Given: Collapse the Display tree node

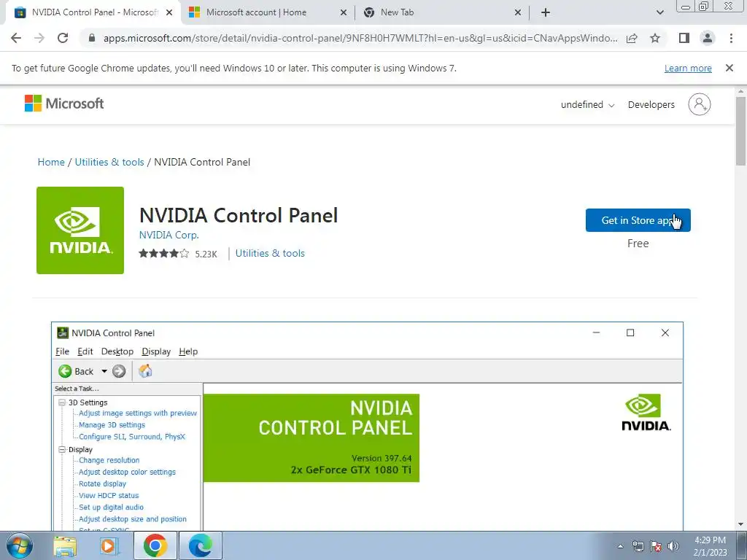Looking at the screenshot, I should coord(62,449).
